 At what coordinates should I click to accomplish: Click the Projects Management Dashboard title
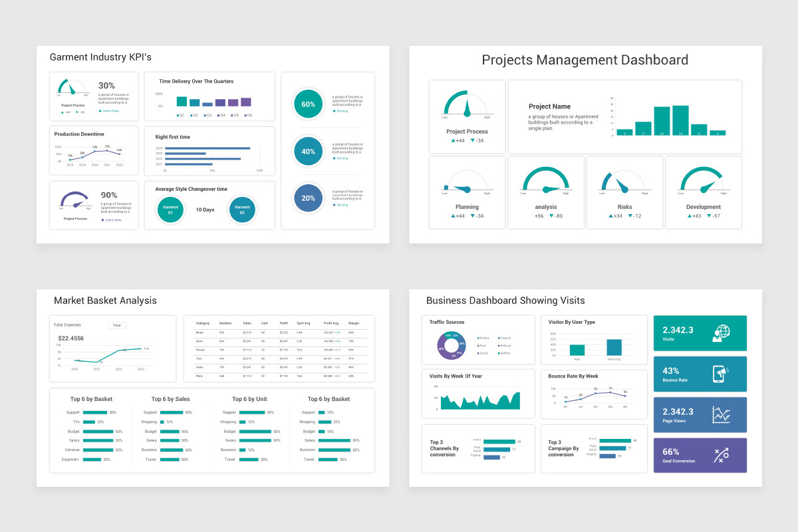(x=585, y=60)
